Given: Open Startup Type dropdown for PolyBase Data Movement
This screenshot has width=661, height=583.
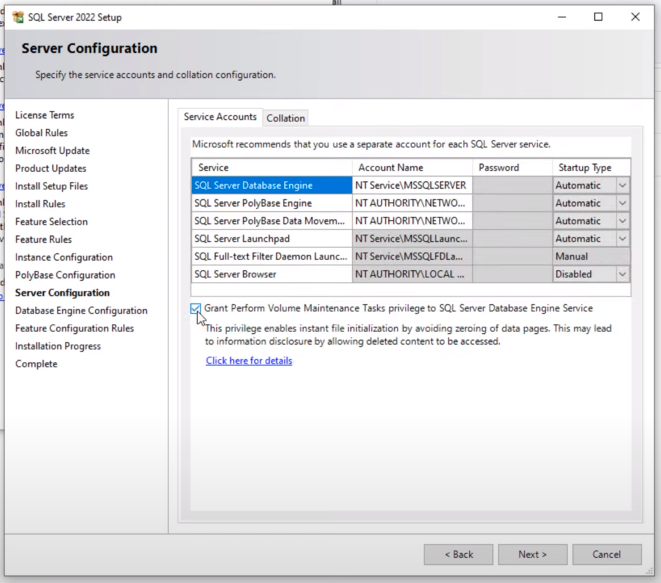Looking at the screenshot, I should click(x=623, y=221).
